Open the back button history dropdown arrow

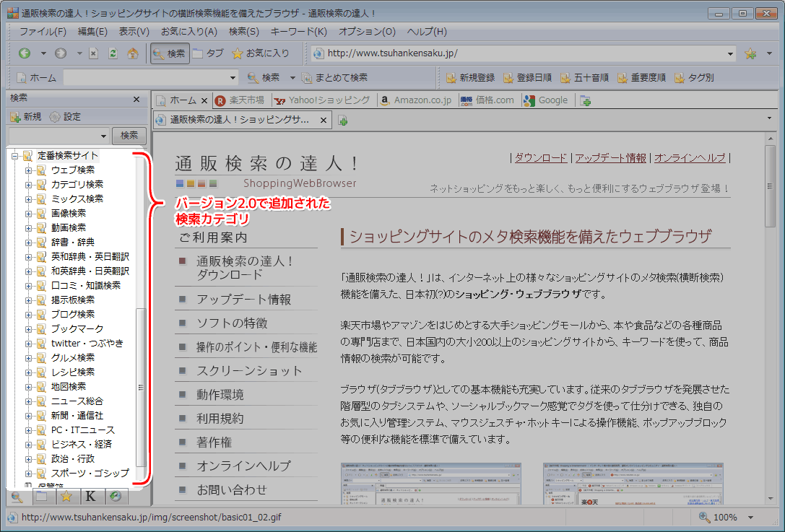pos(43,53)
